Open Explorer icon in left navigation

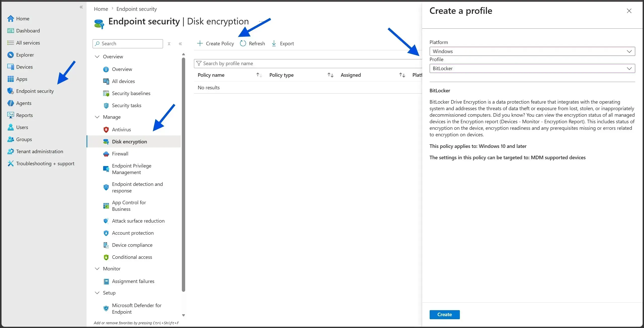(x=11, y=55)
